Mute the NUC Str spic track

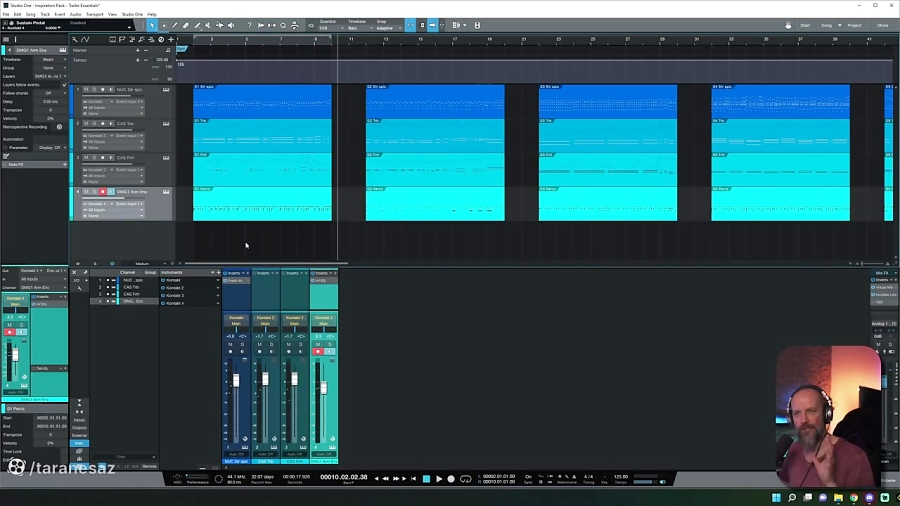pyautogui.click(x=86, y=90)
